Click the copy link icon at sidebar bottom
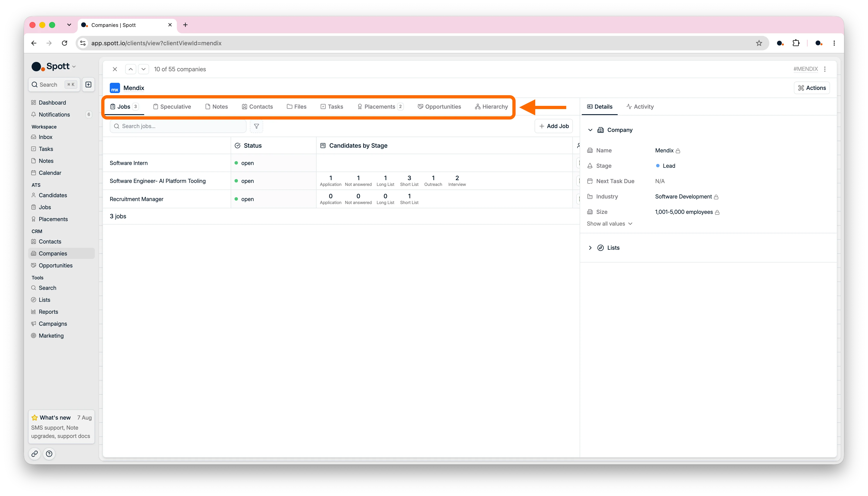The height and width of the screenshot is (496, 868). click(x=35, y=454)
